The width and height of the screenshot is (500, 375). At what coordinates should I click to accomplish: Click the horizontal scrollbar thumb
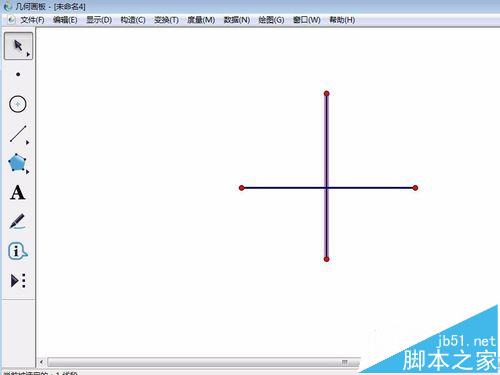pos(203,362)
